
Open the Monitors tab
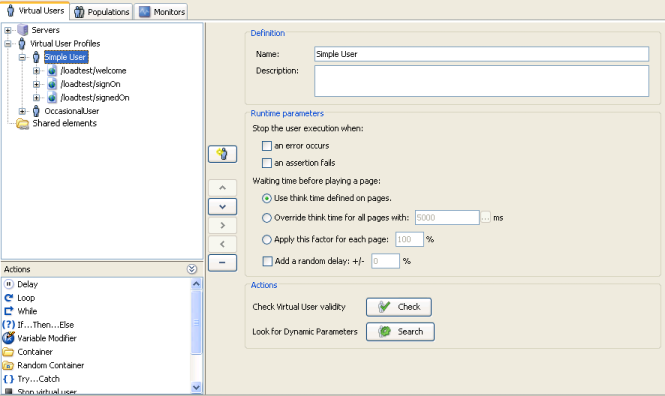point(162,12)
